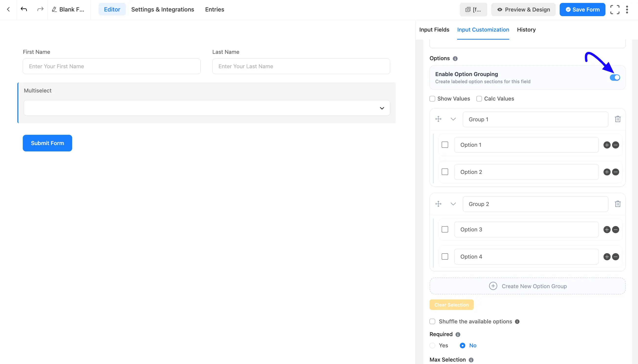
Task: Select Input Customization tab
Action: [x=483, y=30]
